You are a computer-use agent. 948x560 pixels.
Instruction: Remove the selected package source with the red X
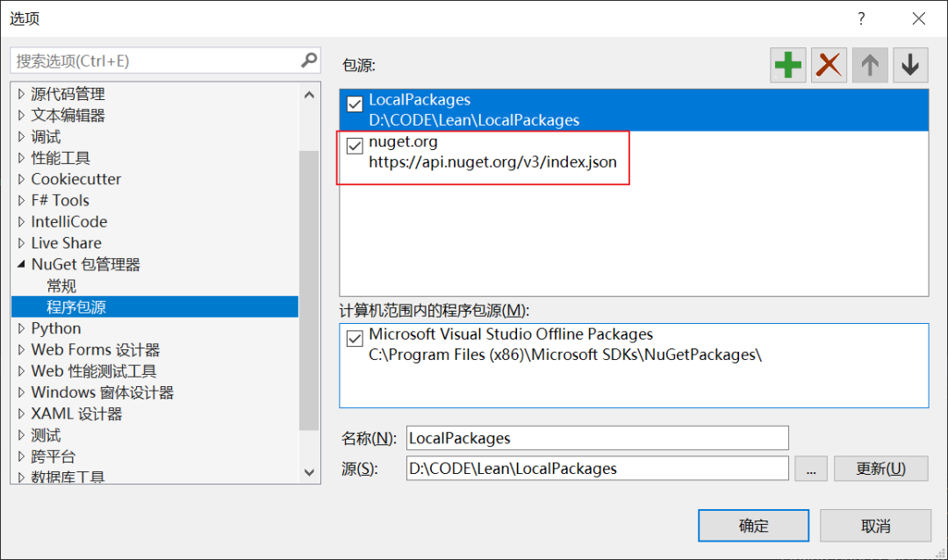coord(829,65)
